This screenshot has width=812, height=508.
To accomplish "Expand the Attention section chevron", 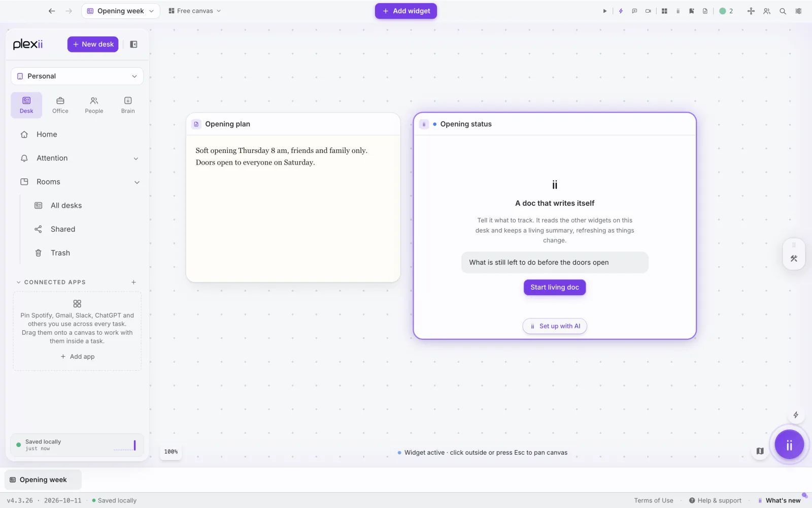I will pyautogui.click(x=136, y=158).
